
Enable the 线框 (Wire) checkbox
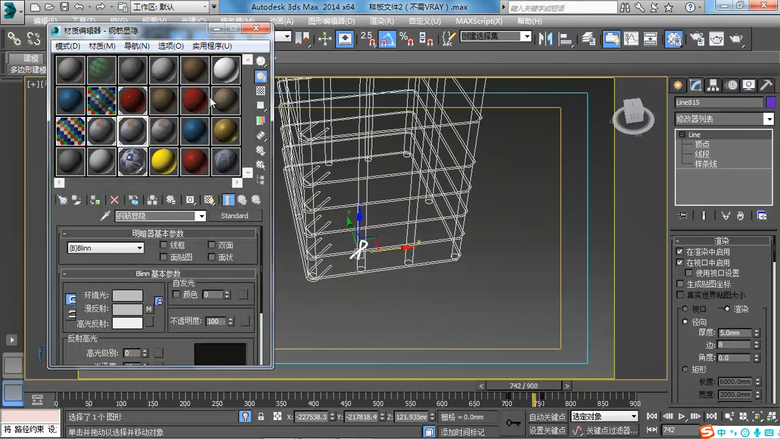165,245
